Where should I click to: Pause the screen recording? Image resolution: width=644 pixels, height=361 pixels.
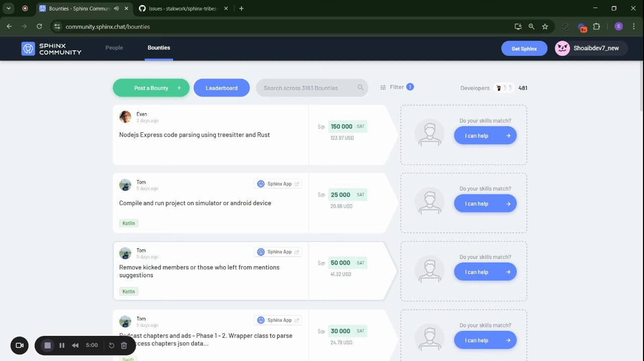[62, 345]
